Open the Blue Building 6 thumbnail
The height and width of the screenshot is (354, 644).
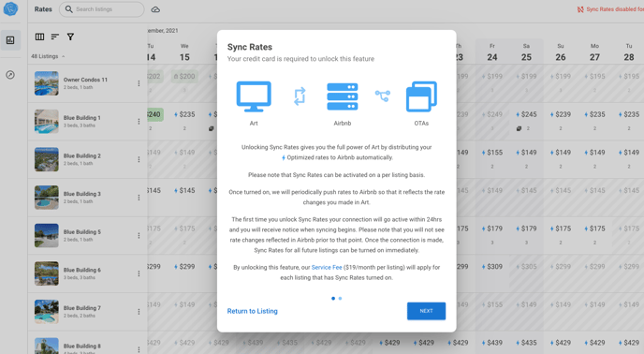pyautogui.click(x=47, y=273)
